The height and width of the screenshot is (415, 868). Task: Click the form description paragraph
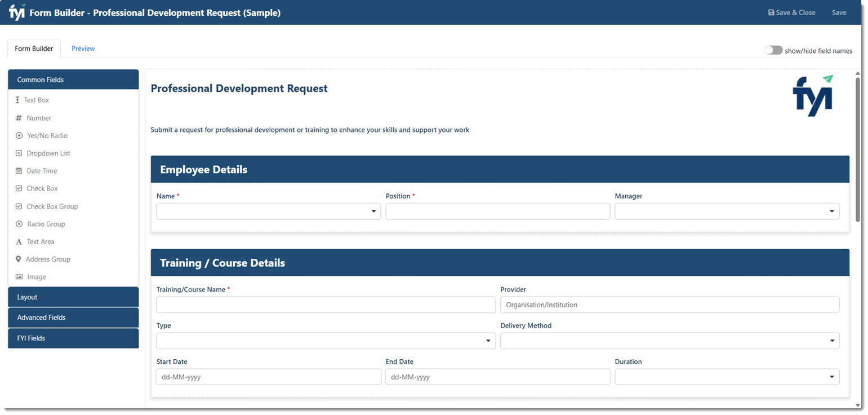click(x=310, y=130)
